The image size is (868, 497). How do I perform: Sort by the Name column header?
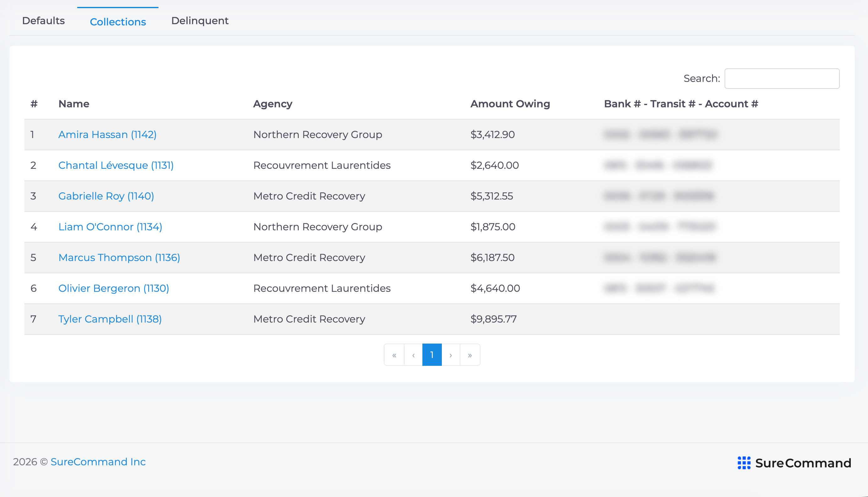(74, 104)
